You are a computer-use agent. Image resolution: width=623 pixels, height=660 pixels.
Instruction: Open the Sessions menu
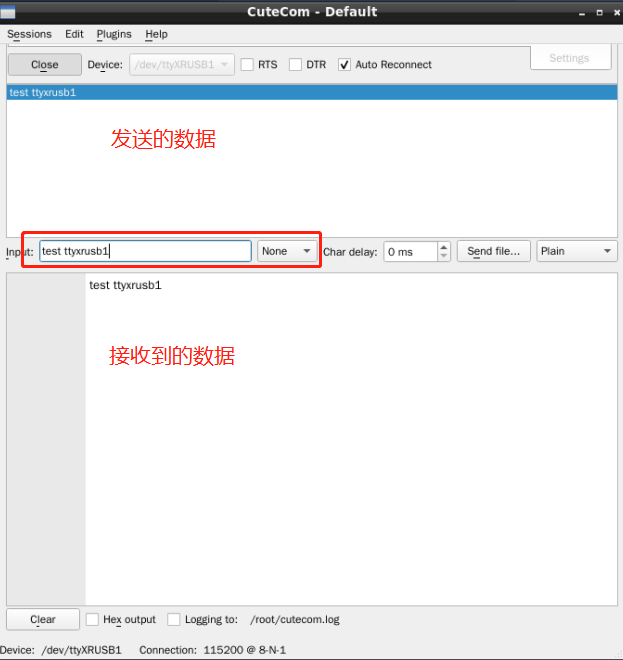[x=29, y=34]
